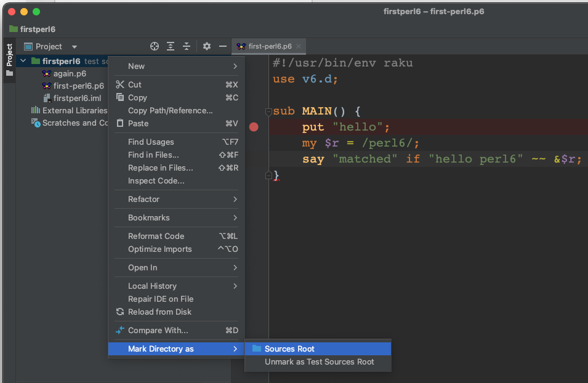Click Mark Directory as entry
588x383 pixels.
(x=176, y=349)
